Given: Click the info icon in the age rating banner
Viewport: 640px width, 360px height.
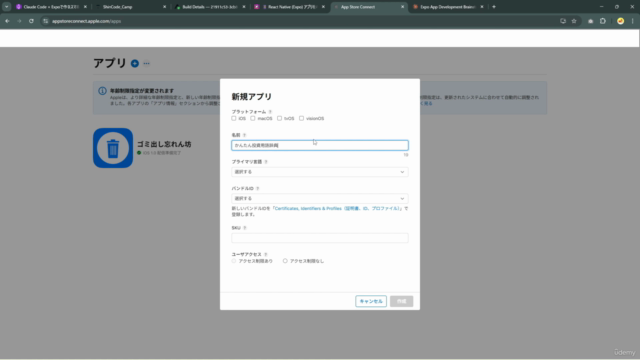Looking at the screenshot, I should point(102,91).
